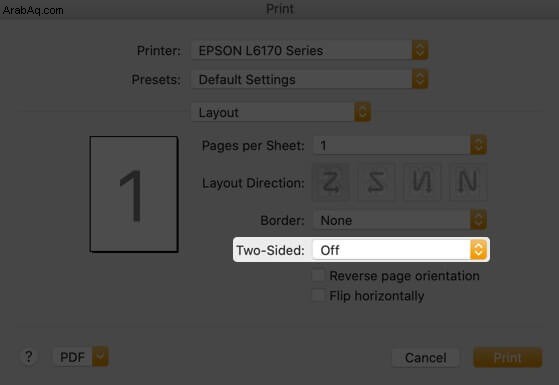Open the help question mark button
The width and height of the screenshot is (559, 385).
point(29,356)
